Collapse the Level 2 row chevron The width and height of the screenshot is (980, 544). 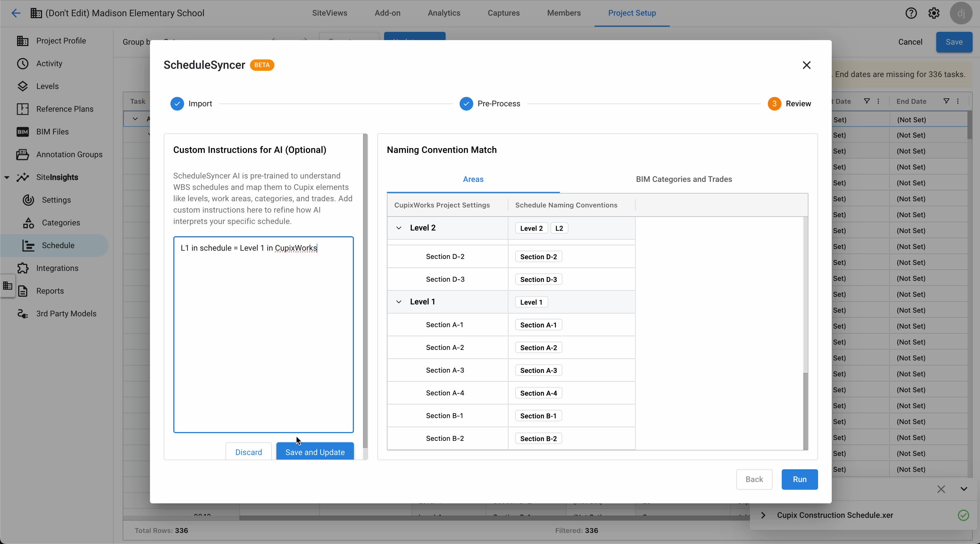click(399, 228)
